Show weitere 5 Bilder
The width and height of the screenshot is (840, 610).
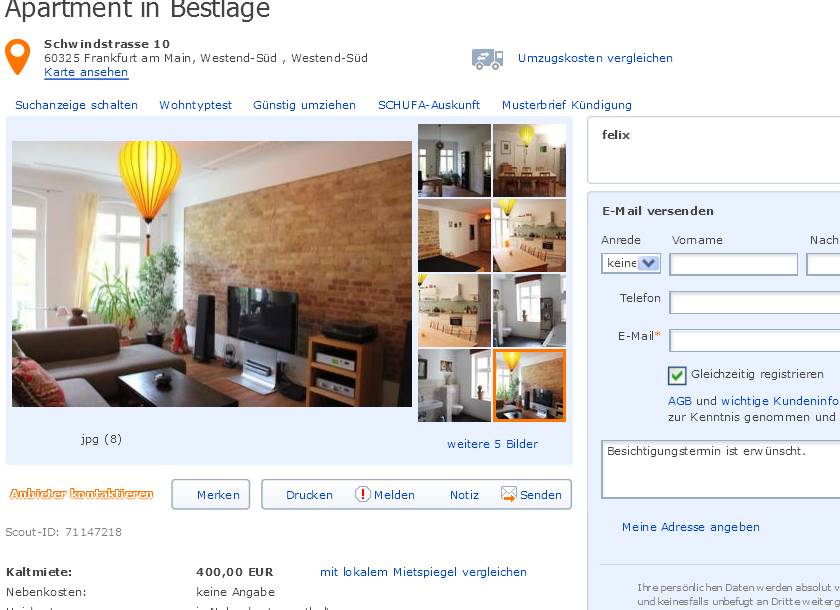coord(492,444)
